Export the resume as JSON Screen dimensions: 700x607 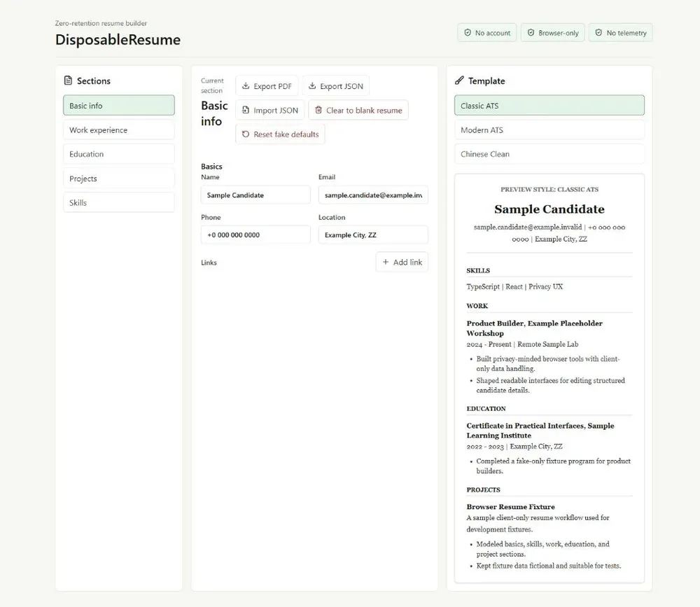336,85
